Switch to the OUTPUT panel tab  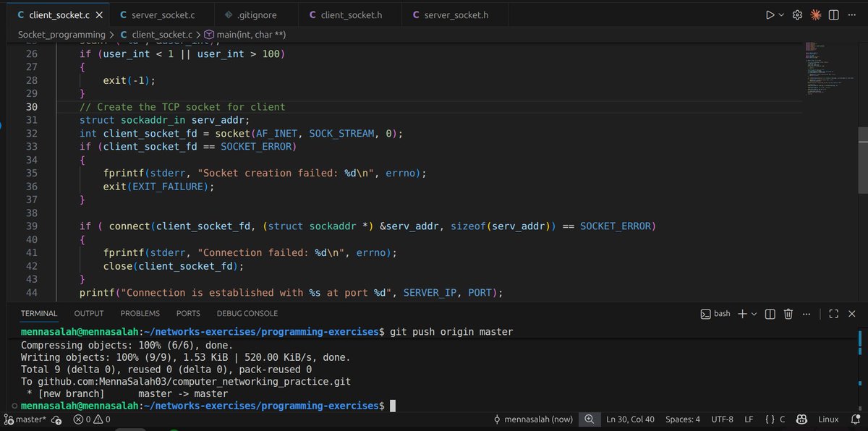89,313
